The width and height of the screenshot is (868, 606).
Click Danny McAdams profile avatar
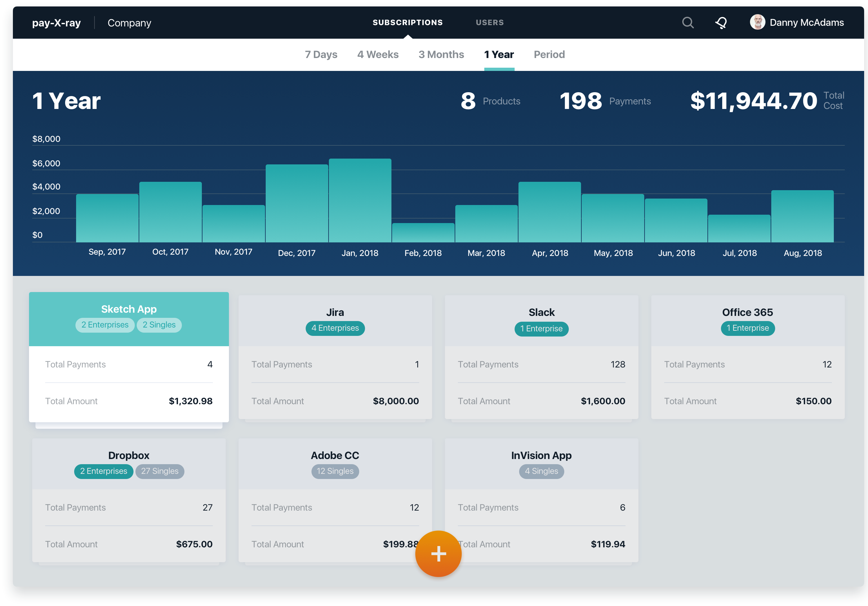(757, 22)
